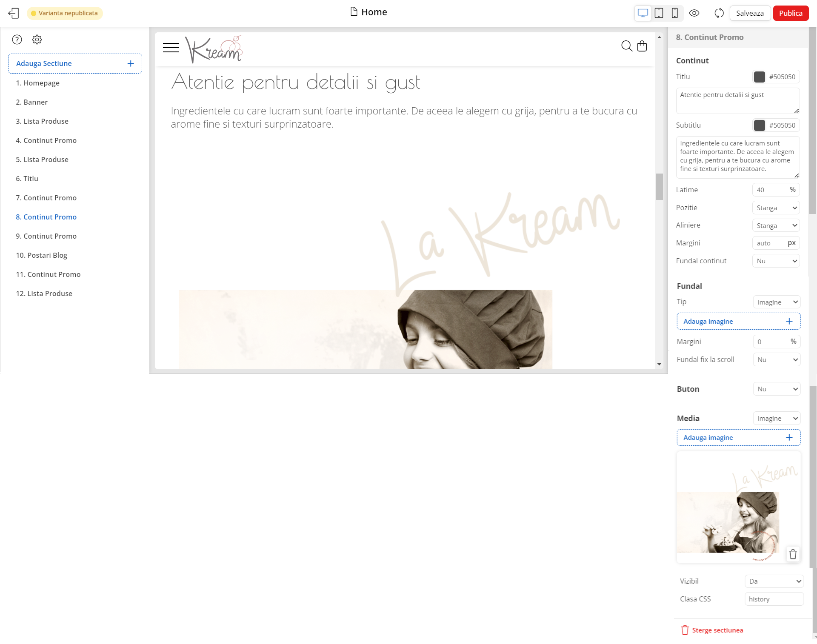Switch to mobile preview mode
The width and height of the screenshot is (817, 644).
click(x=674, y=13)
